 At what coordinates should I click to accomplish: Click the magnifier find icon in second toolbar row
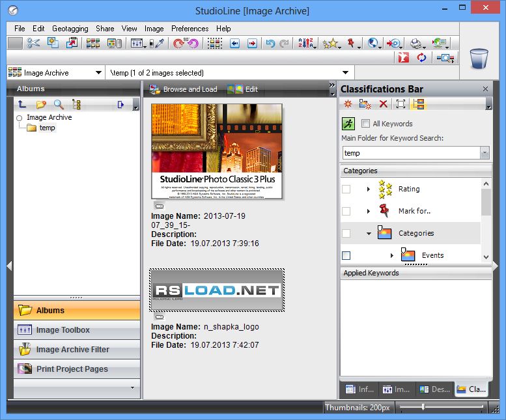(445, 58)
